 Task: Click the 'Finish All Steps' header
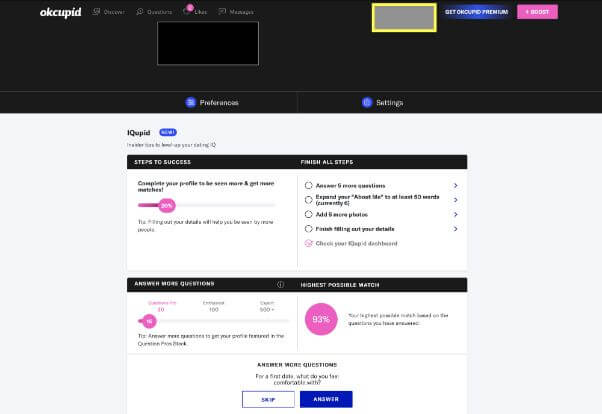327,162
